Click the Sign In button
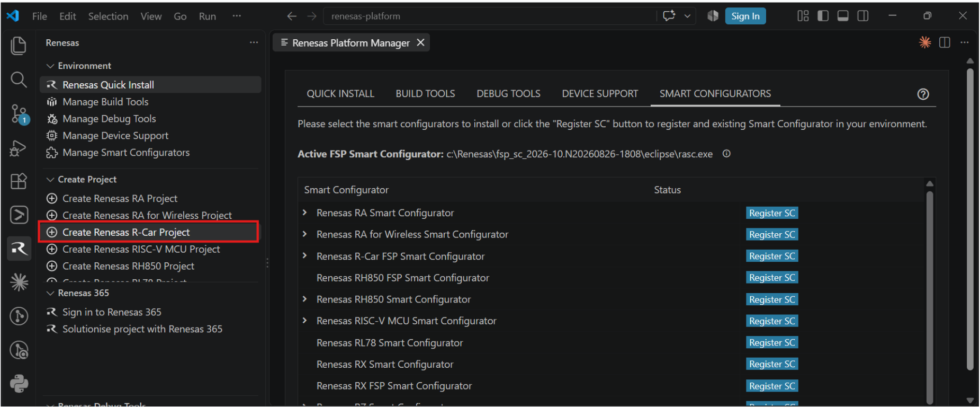The width and height of the screenshot is (980, 407). click(745, 16)
